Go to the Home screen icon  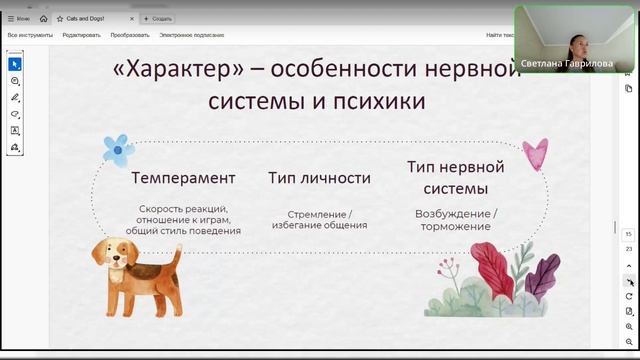[44, 19]
